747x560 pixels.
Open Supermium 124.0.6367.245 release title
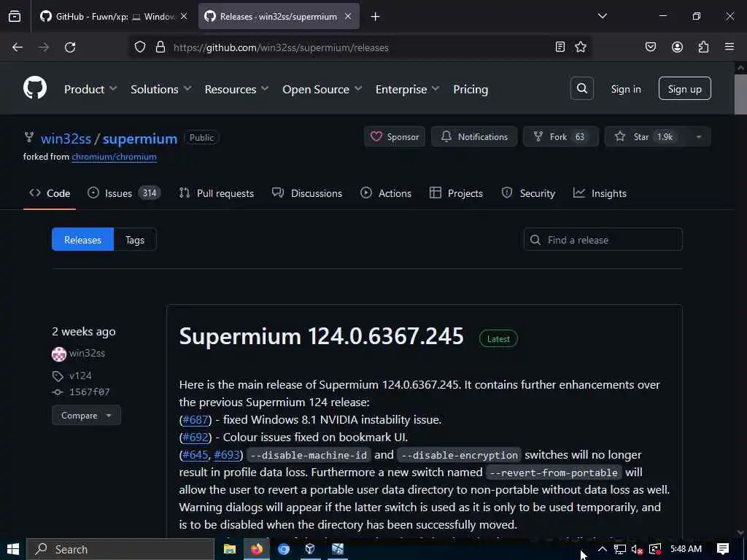click(321, 336)
